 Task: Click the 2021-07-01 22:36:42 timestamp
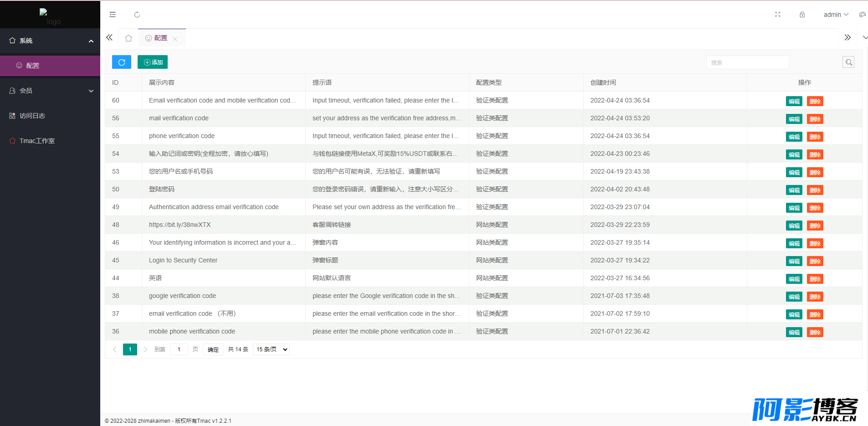(620, 331)
